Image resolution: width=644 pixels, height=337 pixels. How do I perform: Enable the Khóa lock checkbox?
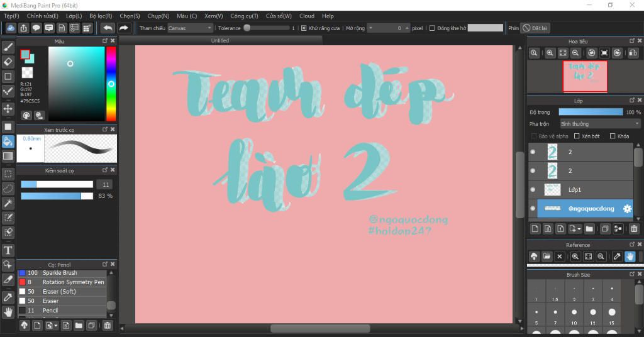613,136
